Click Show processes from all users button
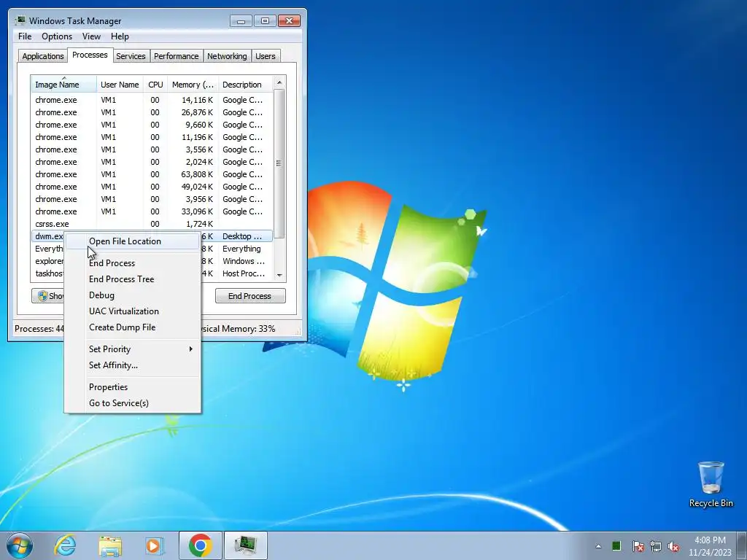 47,296
